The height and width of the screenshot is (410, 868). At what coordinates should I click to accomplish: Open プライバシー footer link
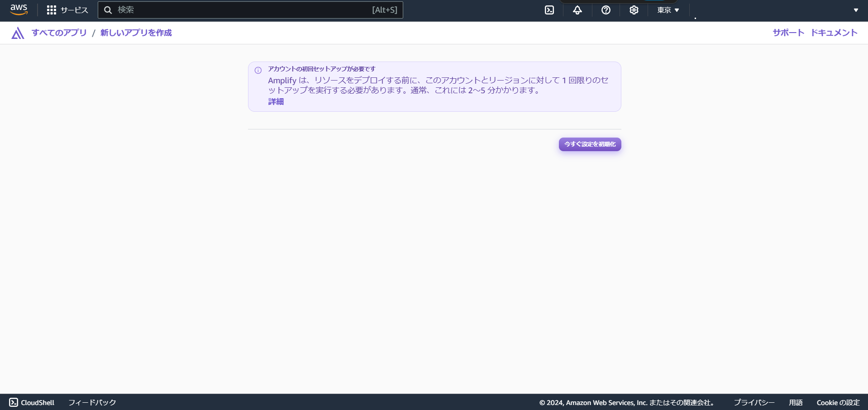[754, 402]
